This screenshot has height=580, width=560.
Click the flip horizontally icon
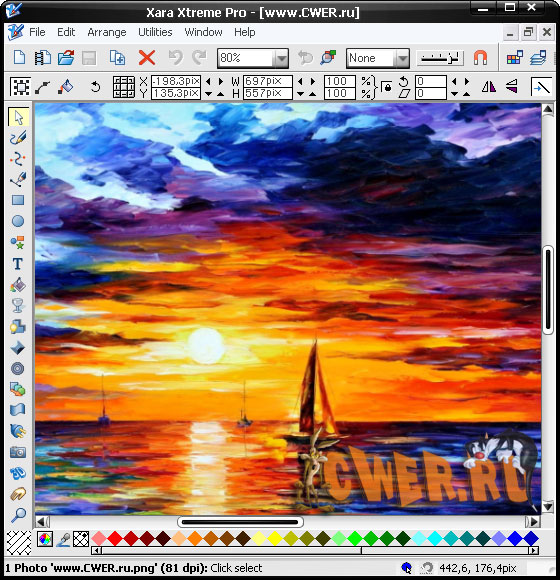tap(489, 87)
